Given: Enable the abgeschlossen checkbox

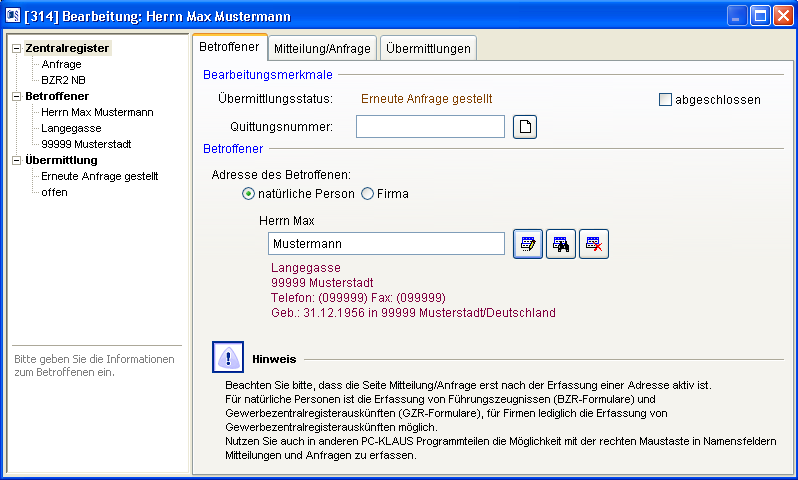Looking at the screenshot, I should click(x=666, y=100).
